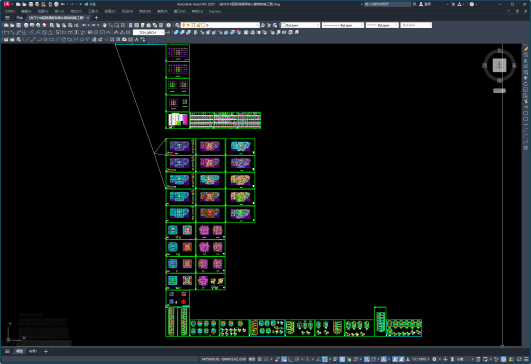Screen dimensions: 531x364
Task: Select the Table draw tool
Action: 130,39
